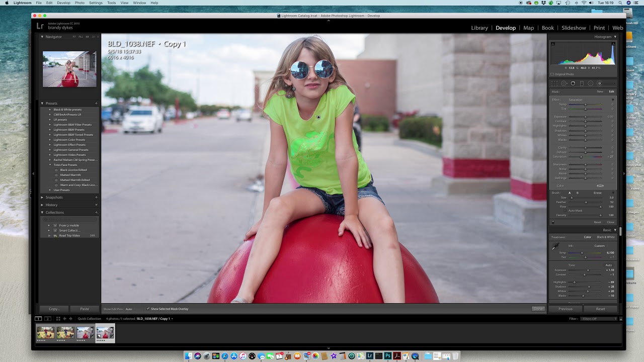Select the Crop Overlay tool icon

[x=554, y=83]
